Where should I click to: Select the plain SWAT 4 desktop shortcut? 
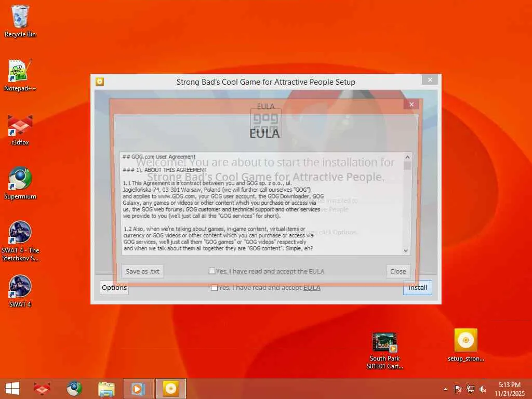20,291
